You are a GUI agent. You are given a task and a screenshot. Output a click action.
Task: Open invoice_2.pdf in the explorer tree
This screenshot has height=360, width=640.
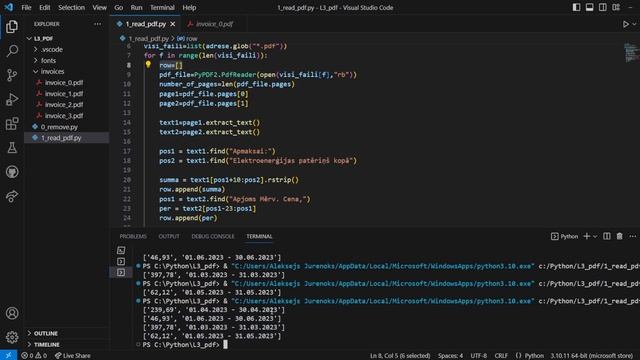tap(67, 104)
